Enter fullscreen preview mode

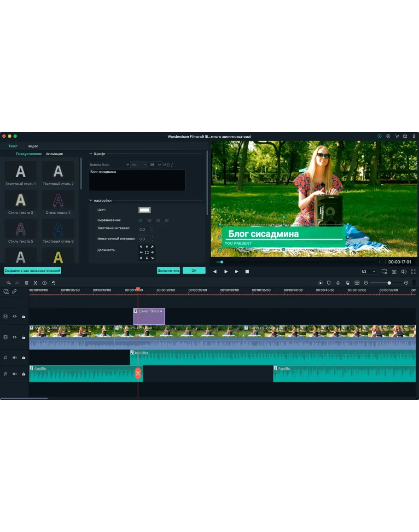(413, 272)
